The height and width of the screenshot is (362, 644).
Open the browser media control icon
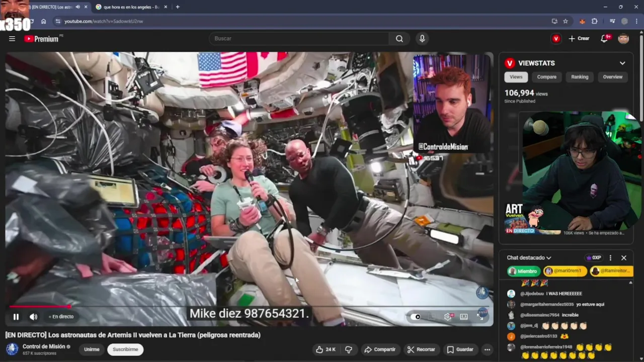click(612, 21)
